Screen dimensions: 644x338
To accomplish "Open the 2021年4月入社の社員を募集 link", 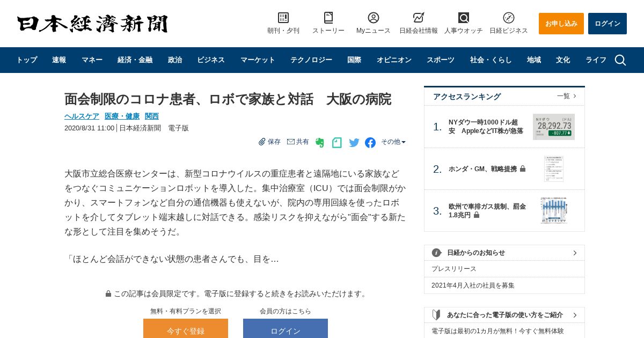I will pos(473,285).
